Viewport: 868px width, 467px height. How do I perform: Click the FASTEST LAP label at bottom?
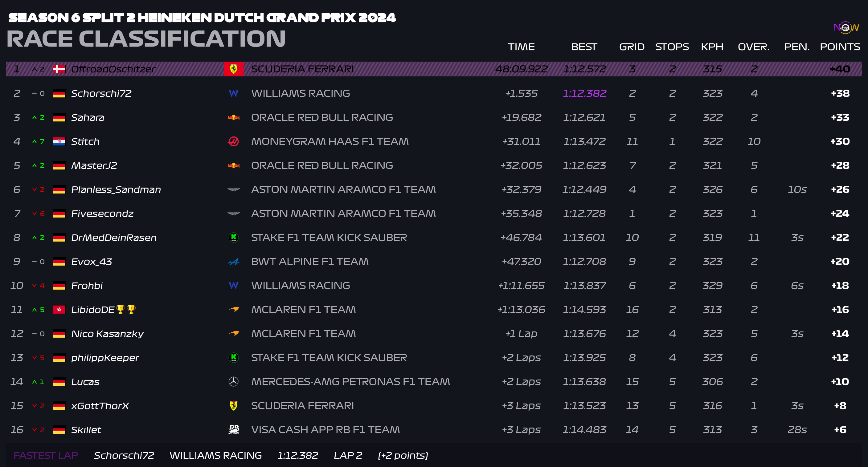click(x=46, y=455)
